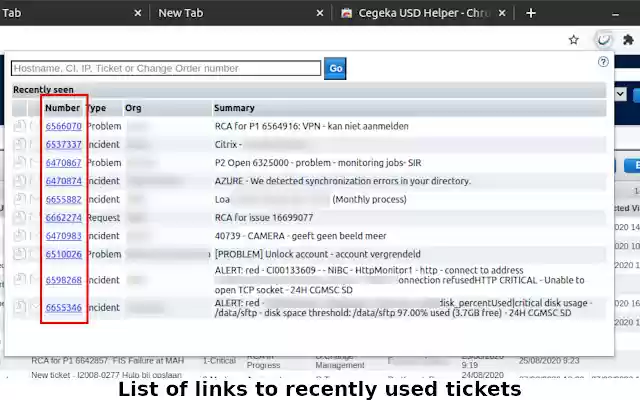Focus the Hostname, CI, IP, Ticket search field
The height and width of the screenshot is (400, 640).
[166, 68]
